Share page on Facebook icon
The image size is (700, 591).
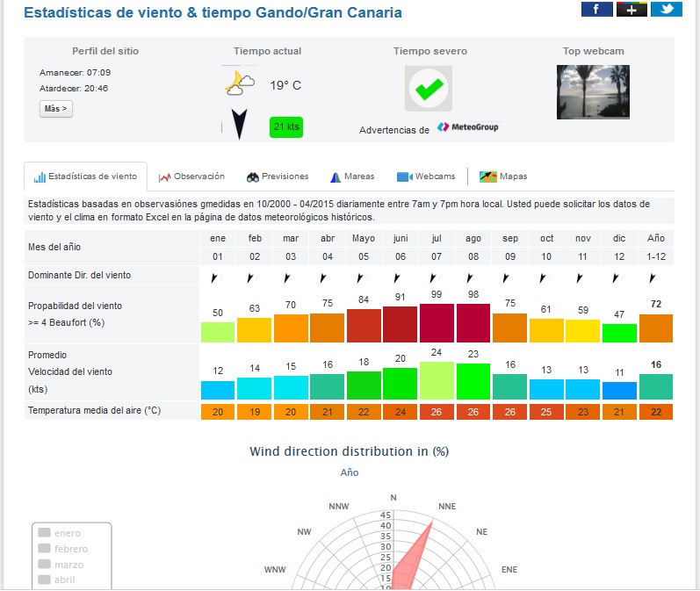tap(596, 9)
